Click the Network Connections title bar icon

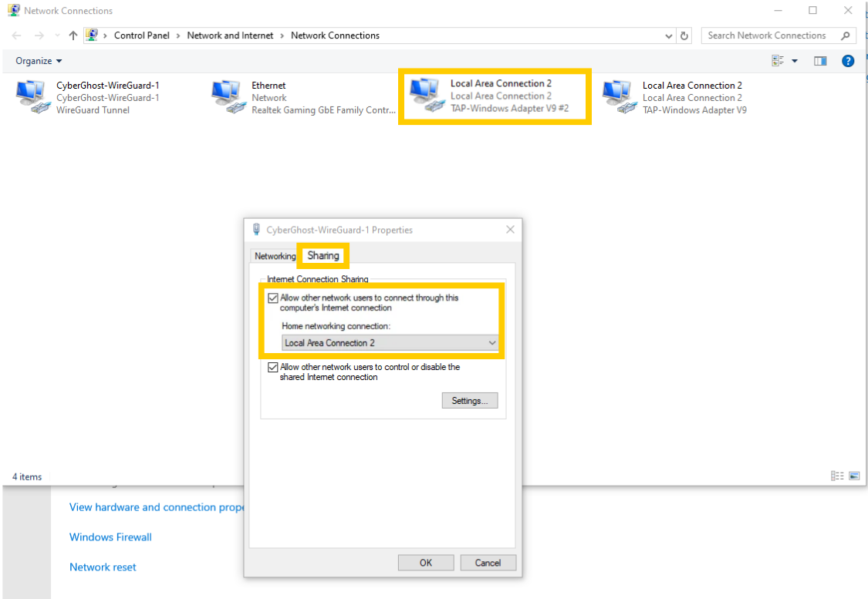click(13, 10)
